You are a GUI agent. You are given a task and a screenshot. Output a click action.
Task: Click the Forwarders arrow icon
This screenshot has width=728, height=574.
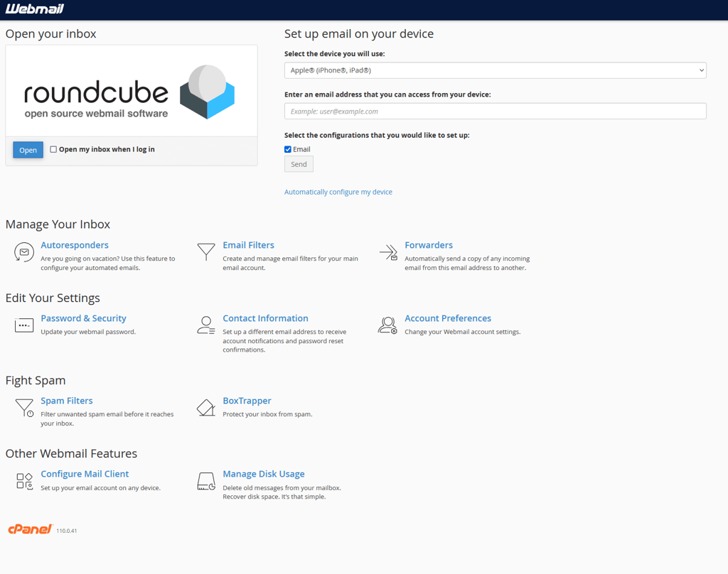pos(389,252)
